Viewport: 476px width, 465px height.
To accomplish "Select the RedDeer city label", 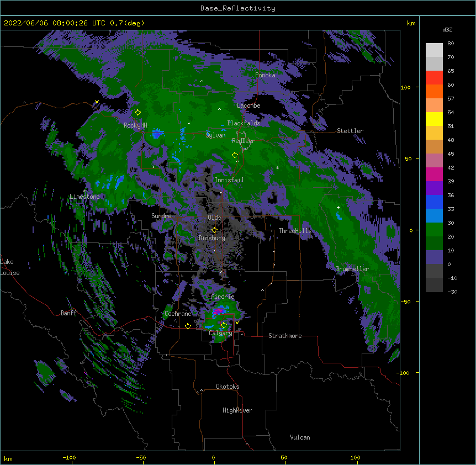I will pyautogui.click(x=244, y=140).
